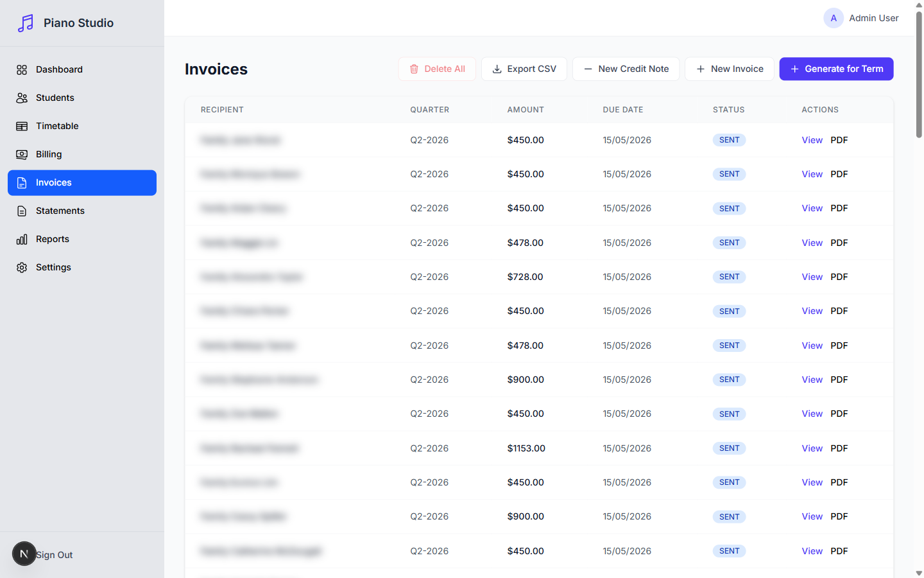Click the Actions column header
This screenshot has height=578, width=924.
pos(820,110)
